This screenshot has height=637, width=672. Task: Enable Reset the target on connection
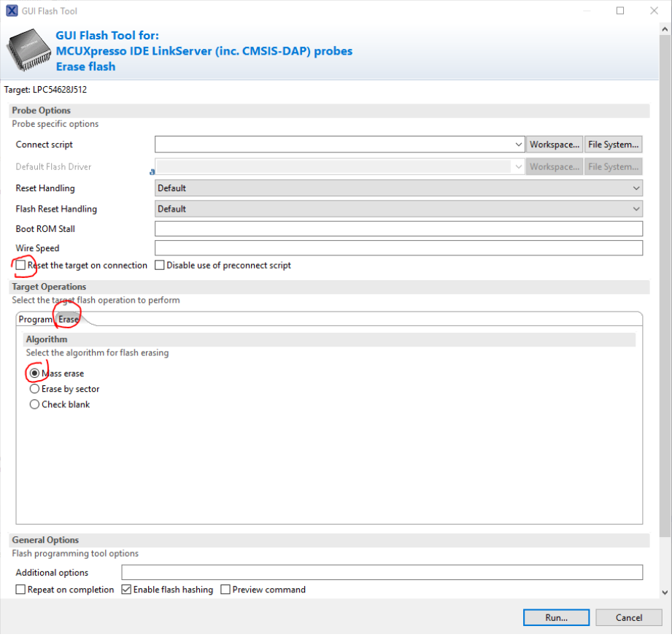(x=20, y=265)
